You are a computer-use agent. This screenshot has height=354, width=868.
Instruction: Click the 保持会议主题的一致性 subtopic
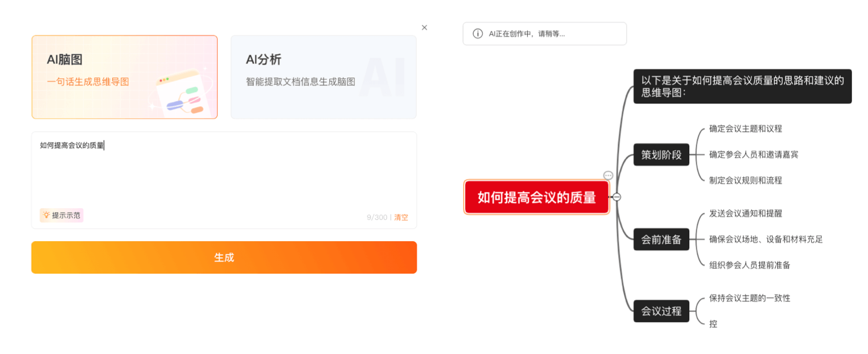[x=749, y=298]
